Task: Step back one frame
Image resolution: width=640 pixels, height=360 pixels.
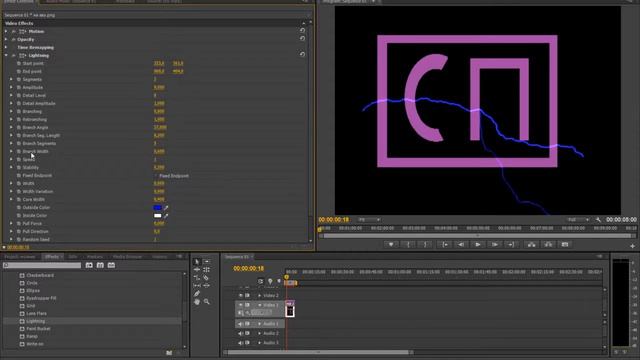Action: [x=461, y=244]
